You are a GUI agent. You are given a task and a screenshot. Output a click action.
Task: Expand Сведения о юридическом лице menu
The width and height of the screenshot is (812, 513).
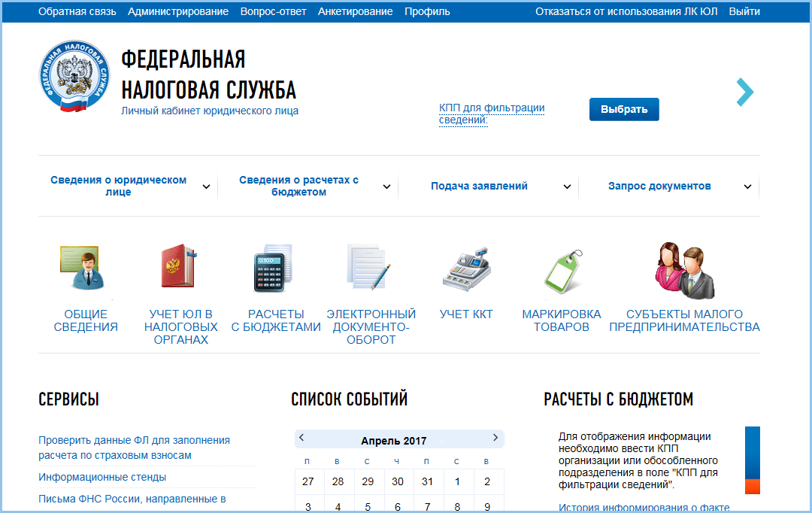click(x=206, y=187)
